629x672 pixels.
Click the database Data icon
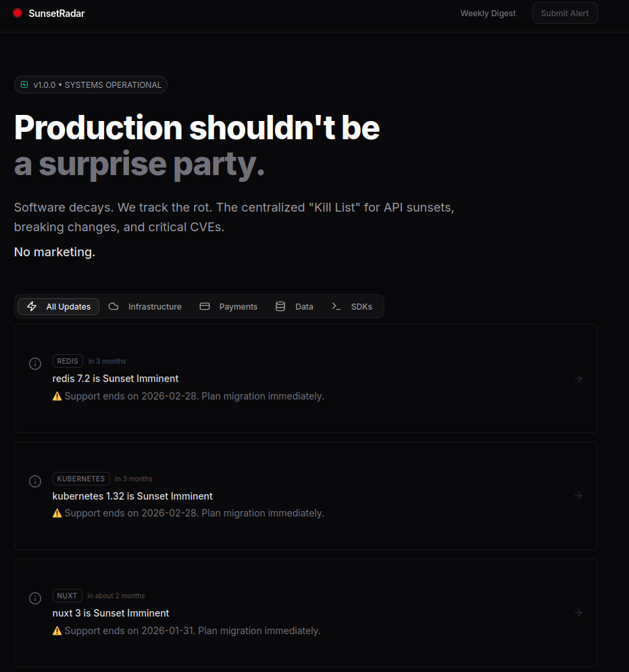(x=280, y=306)
